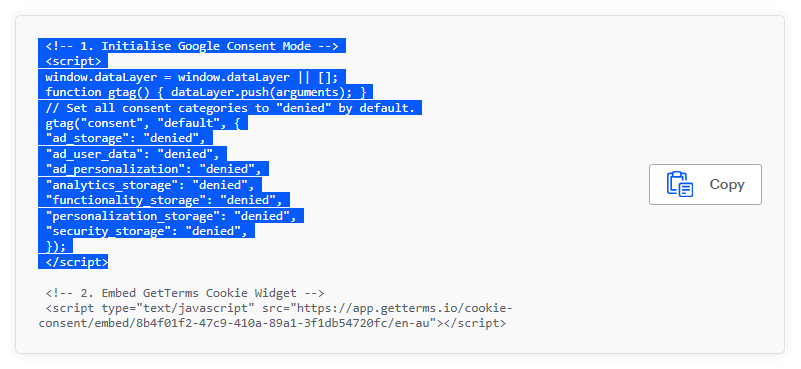
Task: Click the Copy button label text
Action: tap(726, 184)
